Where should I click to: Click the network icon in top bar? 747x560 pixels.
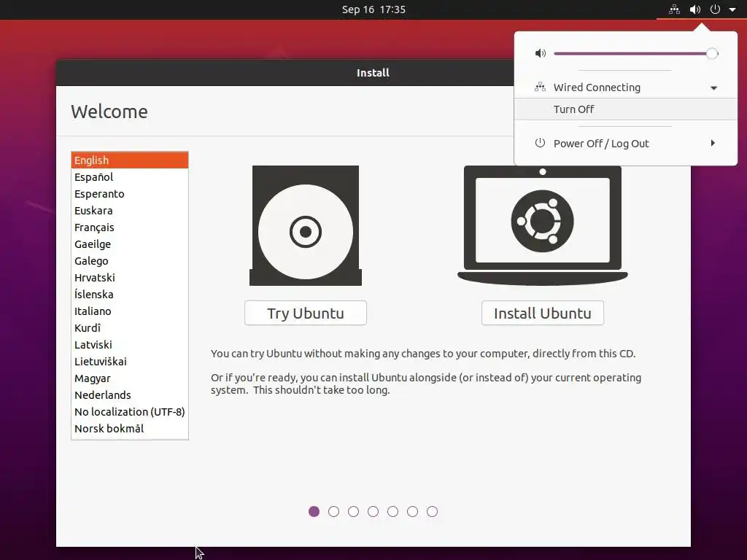(x=674, y=9)
